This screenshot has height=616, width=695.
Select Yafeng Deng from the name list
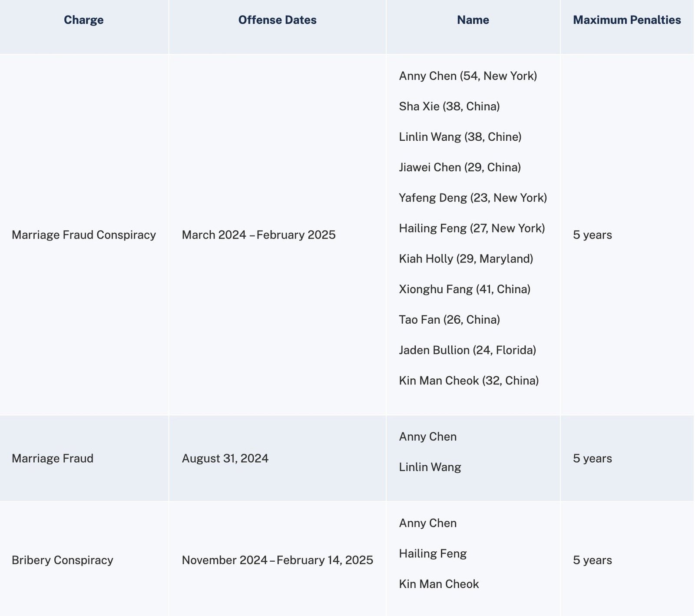[474, 198]
